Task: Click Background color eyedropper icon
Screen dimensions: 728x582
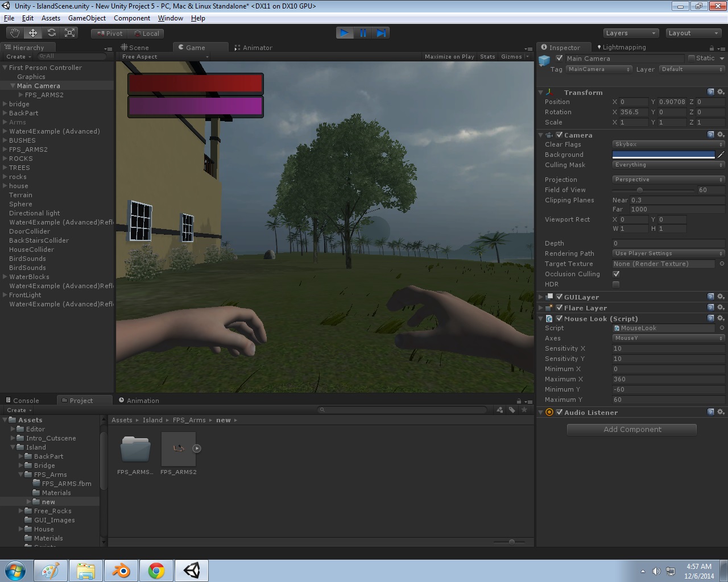Action: click(721, 155)
